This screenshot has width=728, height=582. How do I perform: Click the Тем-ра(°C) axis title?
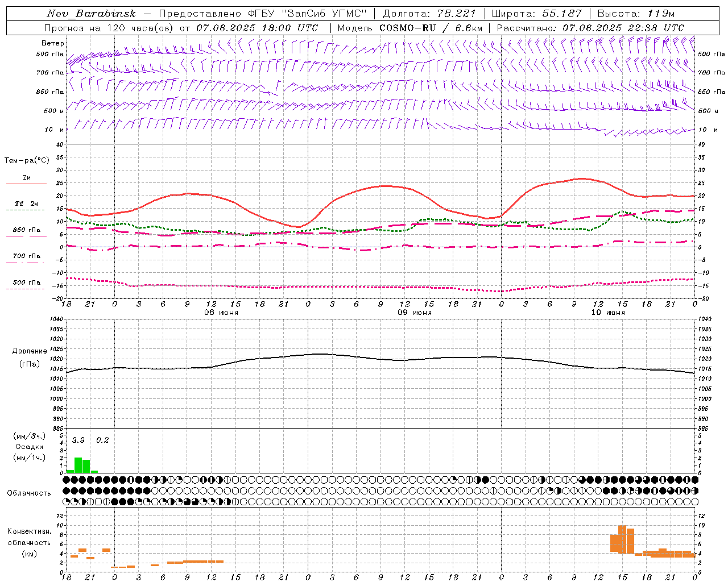pyautogui.click(x=27, y=161)
